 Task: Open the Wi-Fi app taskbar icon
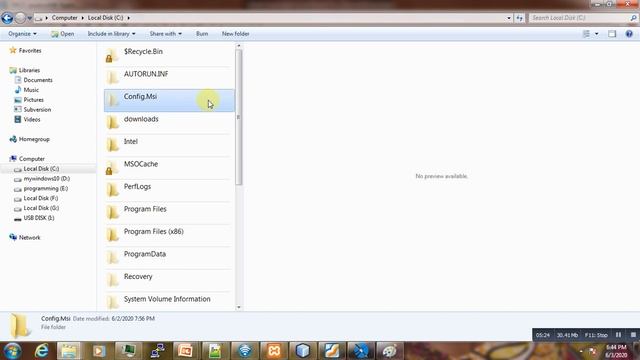click(x=244, y=351)
